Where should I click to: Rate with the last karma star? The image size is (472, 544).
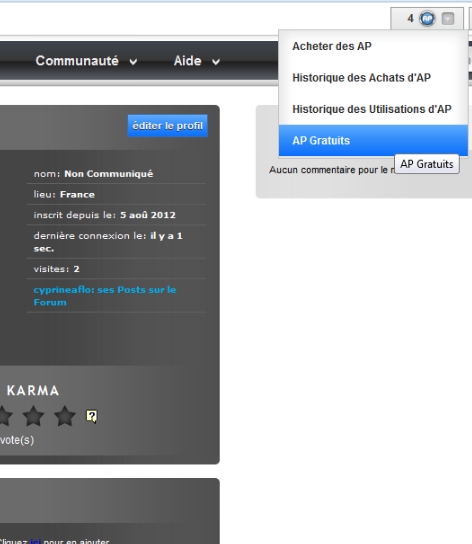65,416
